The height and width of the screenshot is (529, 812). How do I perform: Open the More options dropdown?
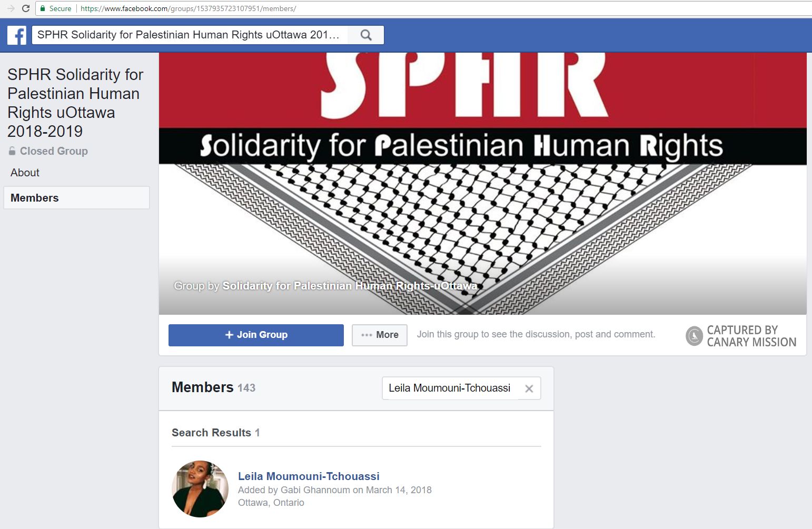[x=380, y=335]
